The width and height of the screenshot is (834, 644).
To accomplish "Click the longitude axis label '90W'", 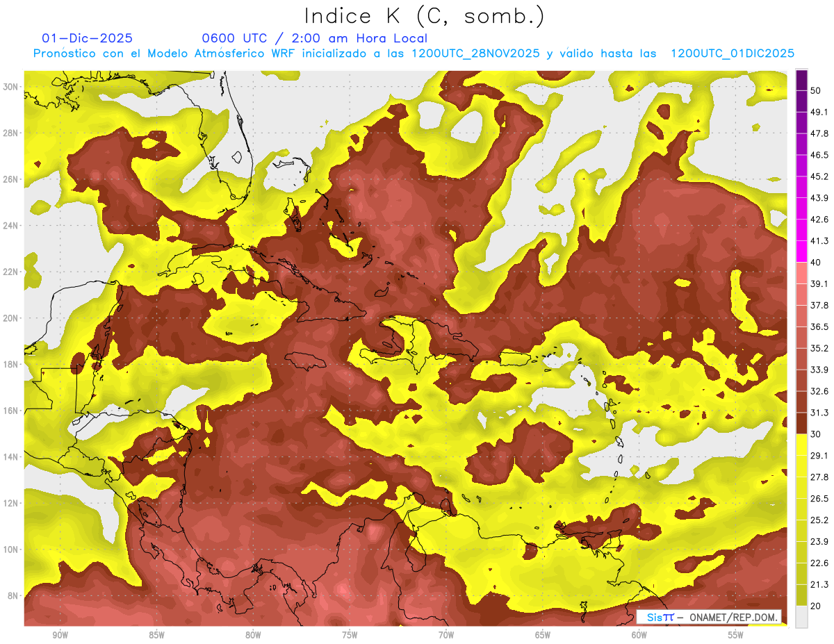I will [x=60, y=635].
